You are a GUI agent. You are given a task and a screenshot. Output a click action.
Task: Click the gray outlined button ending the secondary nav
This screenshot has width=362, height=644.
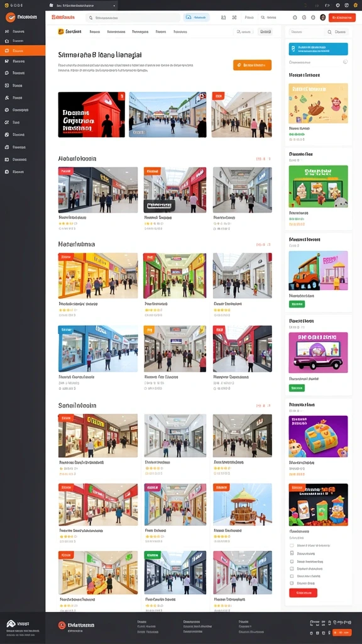(265, 31)
